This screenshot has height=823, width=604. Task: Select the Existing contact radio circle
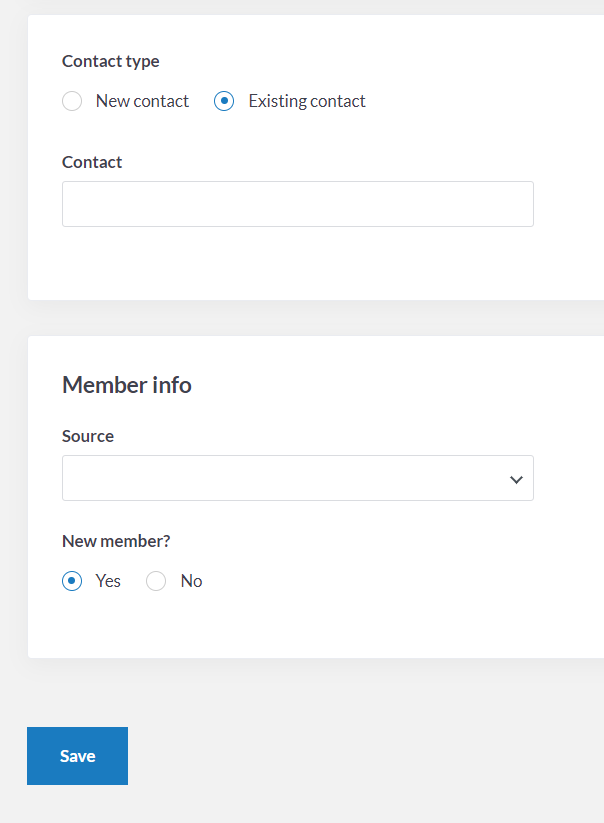tap(224, 101)
